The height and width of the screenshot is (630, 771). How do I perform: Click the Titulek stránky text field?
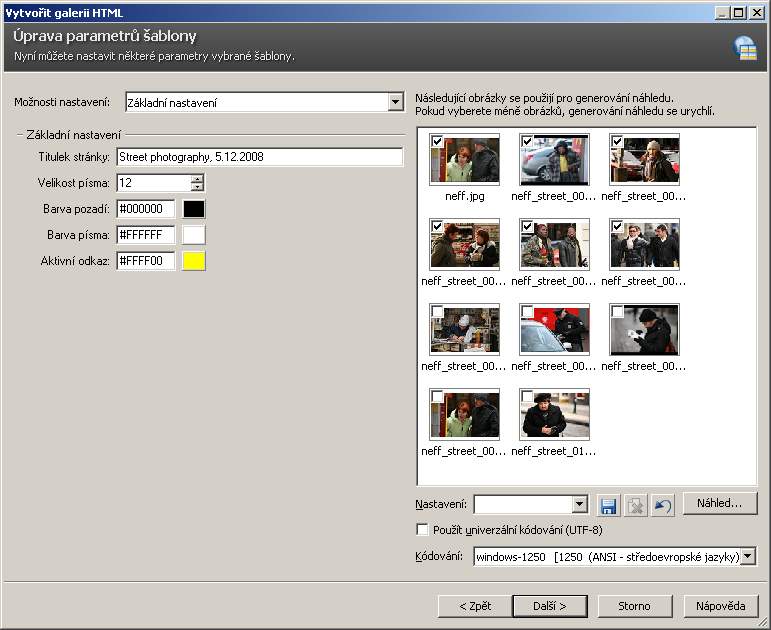(x=259, y=157)
